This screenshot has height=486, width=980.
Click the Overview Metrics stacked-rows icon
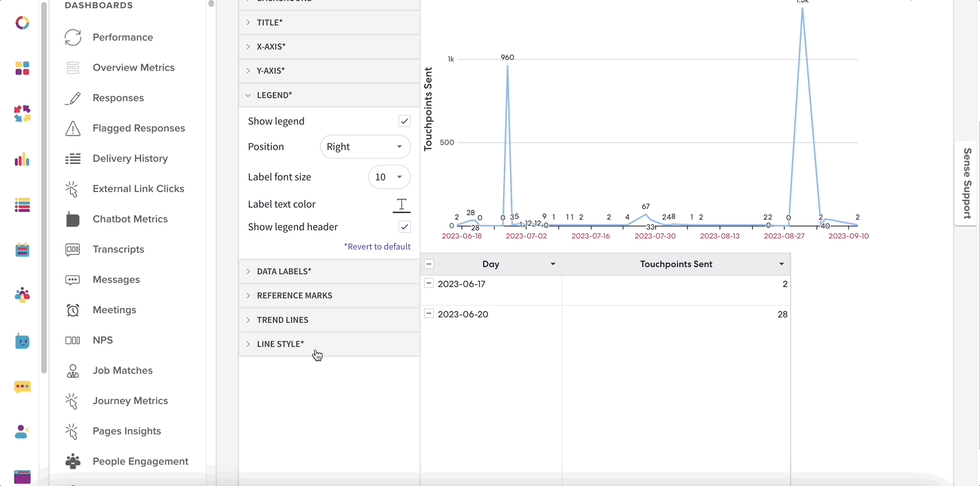click(73, 67)
